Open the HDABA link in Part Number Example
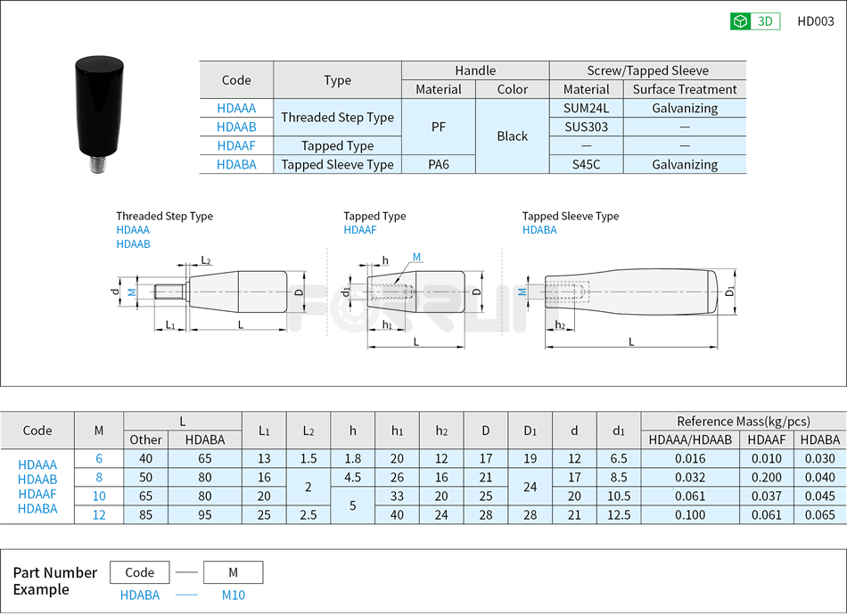The image size is (847, 616). pyautogui.click(x=139, y=595)
